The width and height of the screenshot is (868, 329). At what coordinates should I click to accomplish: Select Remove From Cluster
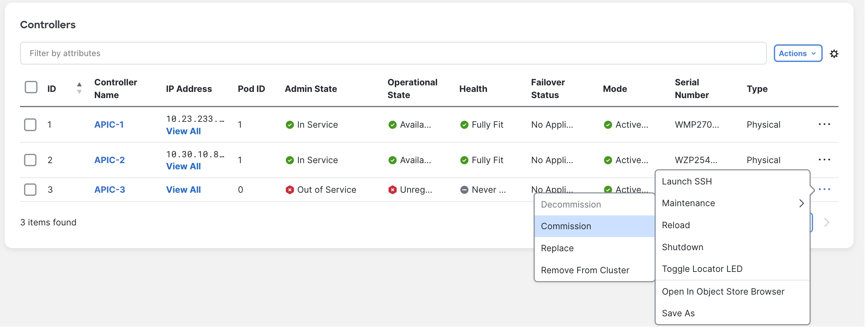tap(585, 270)
